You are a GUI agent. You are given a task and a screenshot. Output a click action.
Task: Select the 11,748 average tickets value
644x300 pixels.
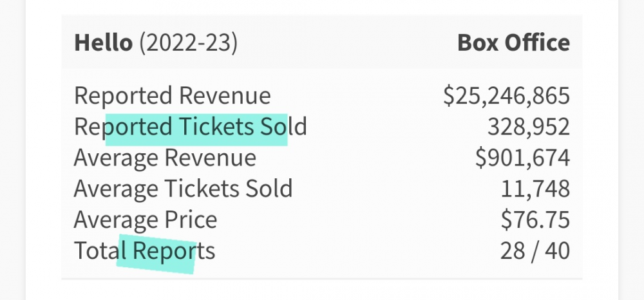pyautogui.click(x=535, y=189)
